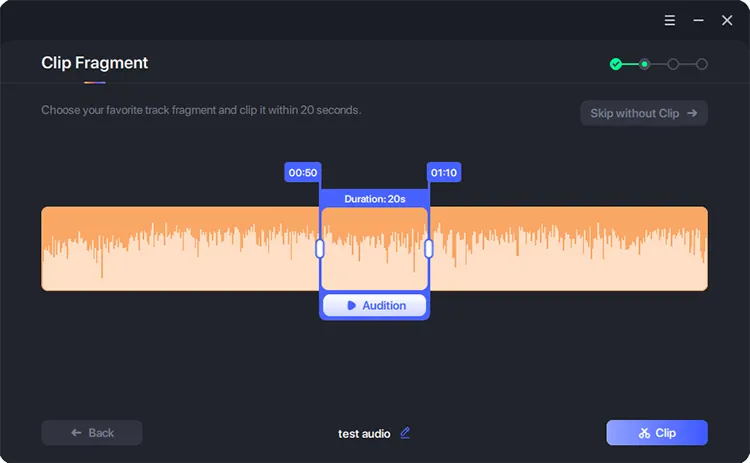
Task: Click the instruction text about 20 seconds
Action: coord(201,110)
